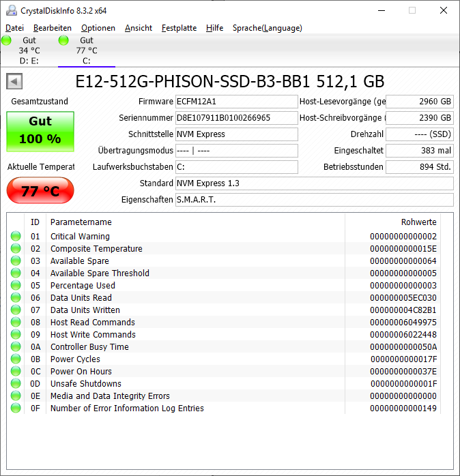Select the Critical Warning row text
Viewport: 460px width, 476px height.
click(80, 236)
